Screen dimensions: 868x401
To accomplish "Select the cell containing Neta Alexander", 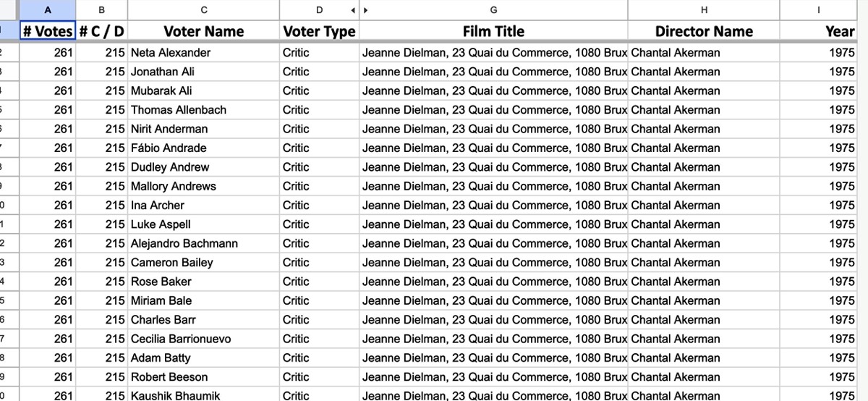I will click(204, 53).
